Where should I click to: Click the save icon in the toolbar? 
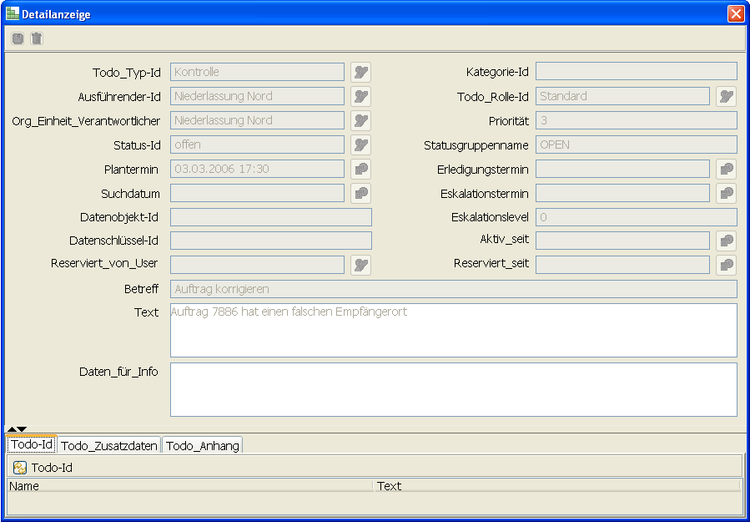point(17,39)
